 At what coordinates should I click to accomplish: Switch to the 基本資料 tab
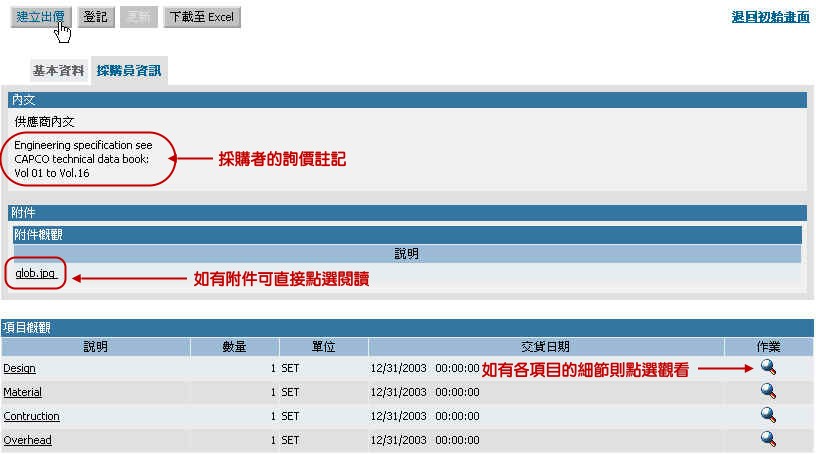(x=59, y=71)
